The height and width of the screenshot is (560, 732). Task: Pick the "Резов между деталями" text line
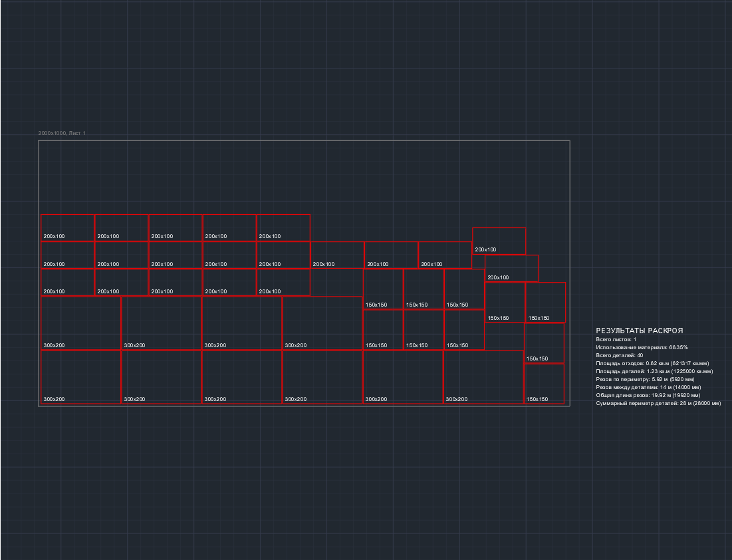648,388
